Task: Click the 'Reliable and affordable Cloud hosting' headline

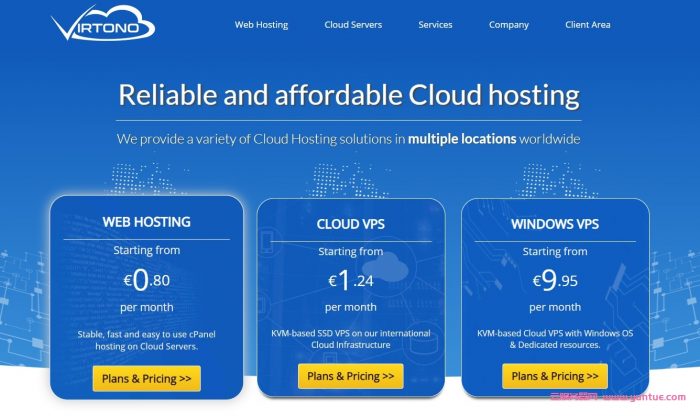Action: tap(349, 95)
